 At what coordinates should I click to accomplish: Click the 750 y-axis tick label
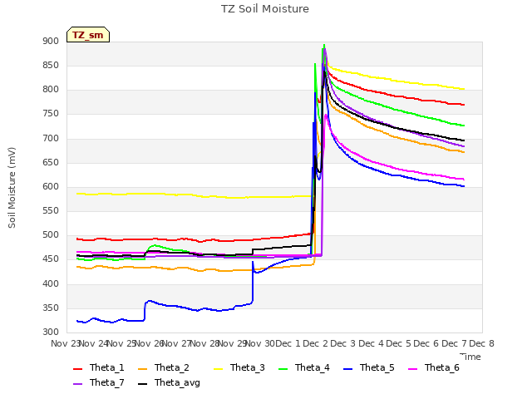51,114
